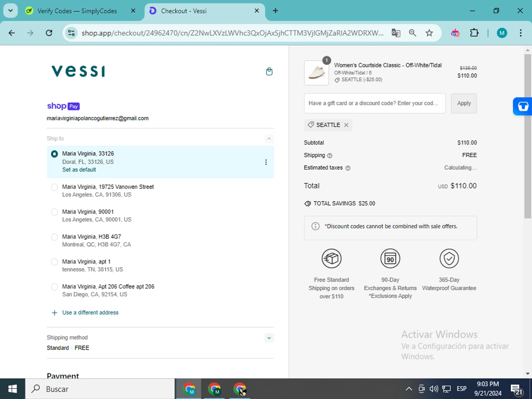The width and height of the screenshot is (532, 399).
Task: Click the Shop Pay logo
Action: coord(63,106)
